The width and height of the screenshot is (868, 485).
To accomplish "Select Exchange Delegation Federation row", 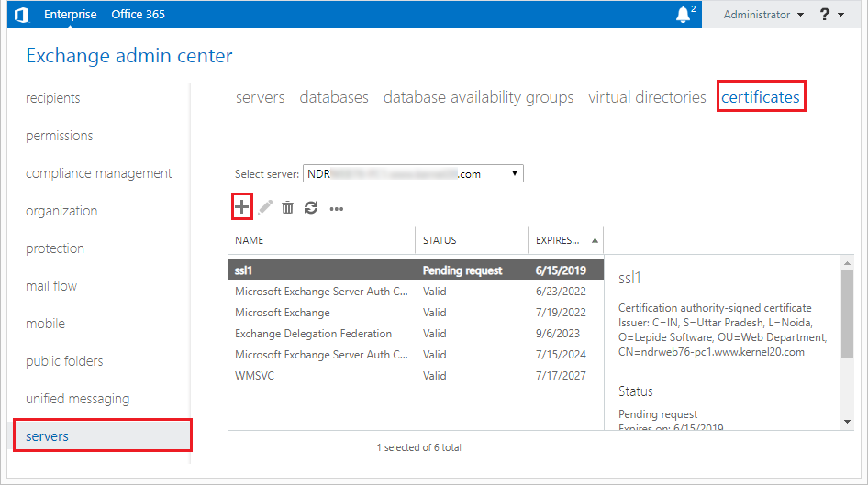I will [x=415, y=334].
